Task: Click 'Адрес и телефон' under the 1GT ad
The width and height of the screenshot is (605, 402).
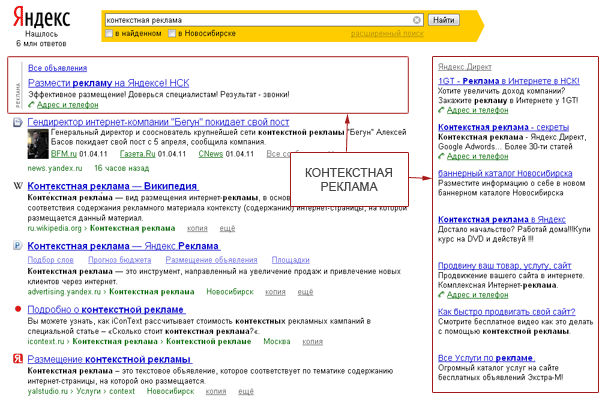Action: (477, 110)
